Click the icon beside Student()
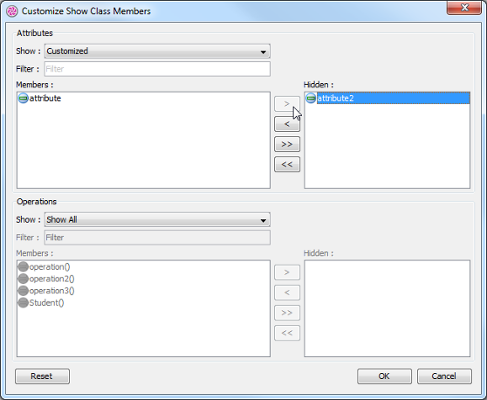Screen dimensions: 487x400 (x=23, y=303)
